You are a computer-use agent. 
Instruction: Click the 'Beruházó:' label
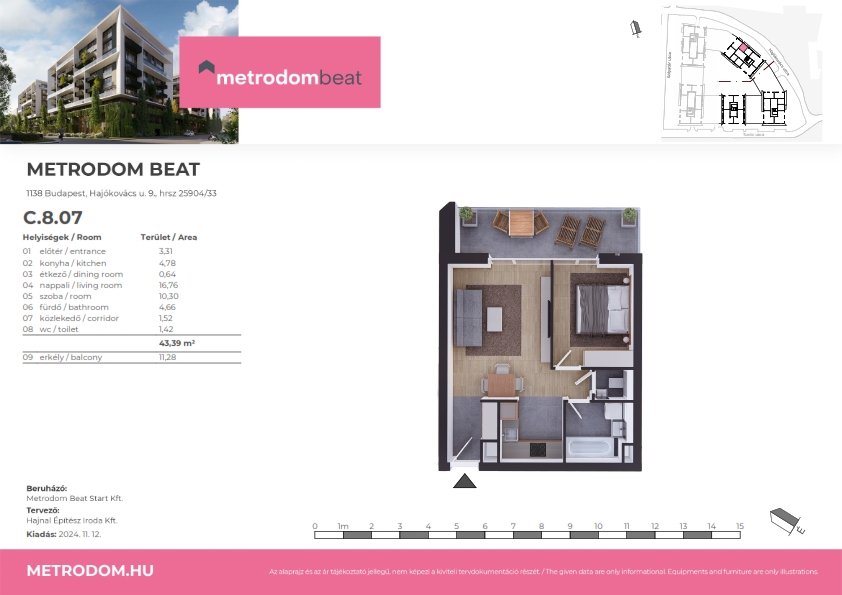pos(47,489)
